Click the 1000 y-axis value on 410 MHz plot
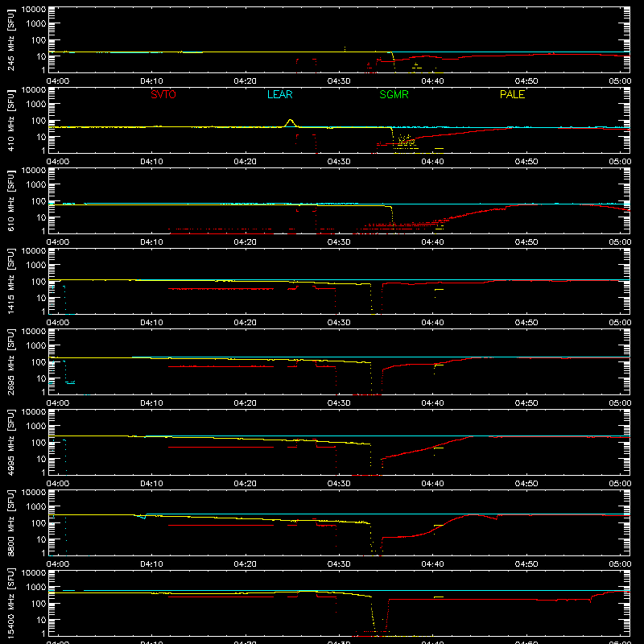The width and height of the screenshot is (644, 644). [x=36, y=105]
